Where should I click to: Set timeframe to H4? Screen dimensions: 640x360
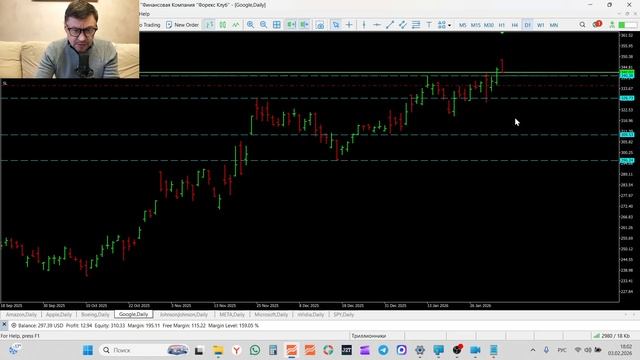[515, 25]
